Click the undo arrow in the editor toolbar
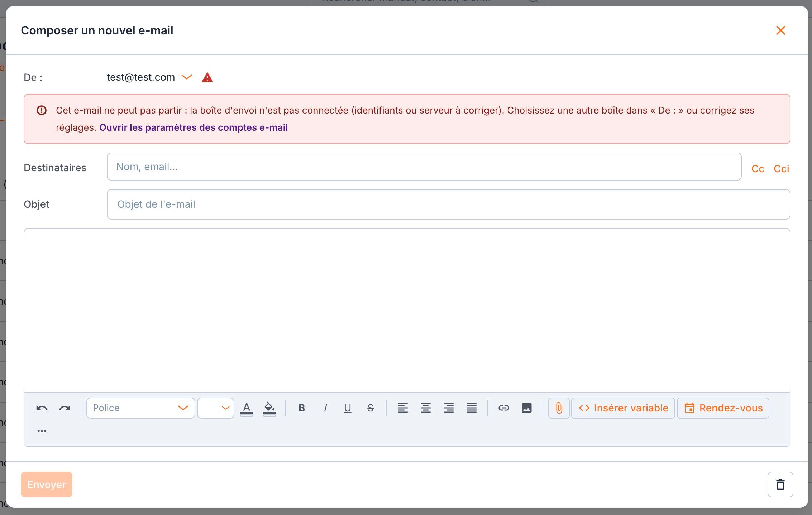812x515 pixels. coord(42,408)
